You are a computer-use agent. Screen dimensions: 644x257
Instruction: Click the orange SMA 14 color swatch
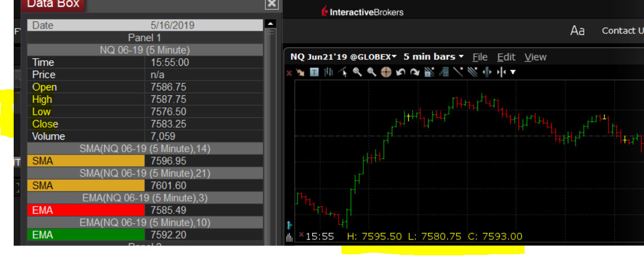point(86,161)
